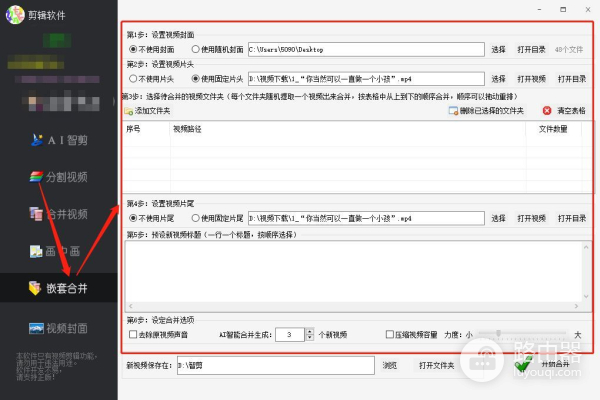The image size is (600, 400).
Task: Maximize the application window
Action: 563,9
